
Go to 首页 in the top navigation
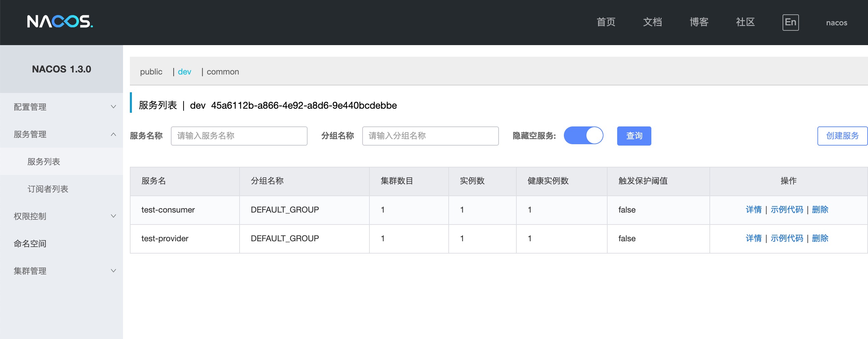coord(606,22)
